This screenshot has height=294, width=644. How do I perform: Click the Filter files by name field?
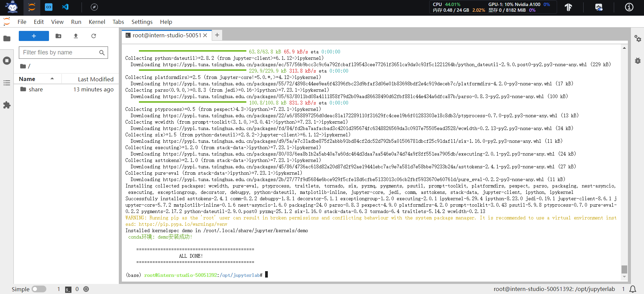(59, 52)
